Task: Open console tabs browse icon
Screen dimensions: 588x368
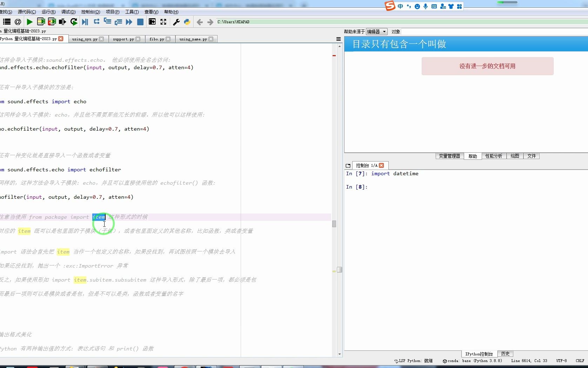Action: 348,165
